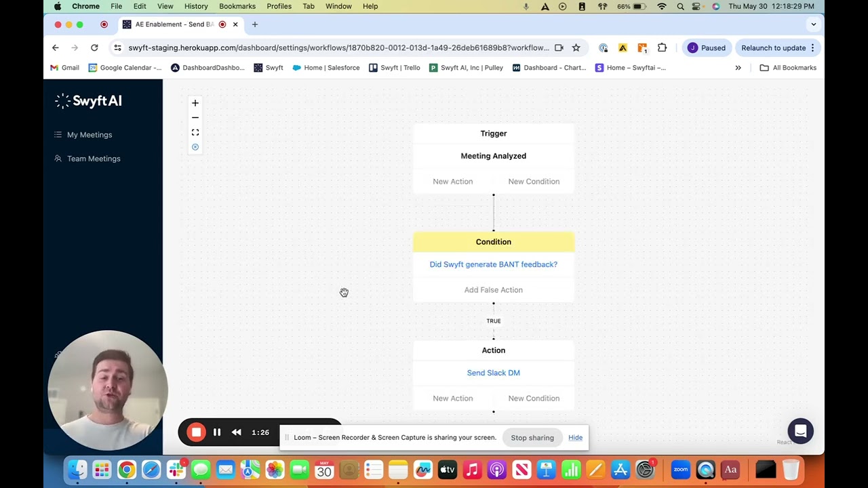This screenshot has width=868, height=488.
Task: Zoom in the workflow canvas with plus
Action: point(195,103)
